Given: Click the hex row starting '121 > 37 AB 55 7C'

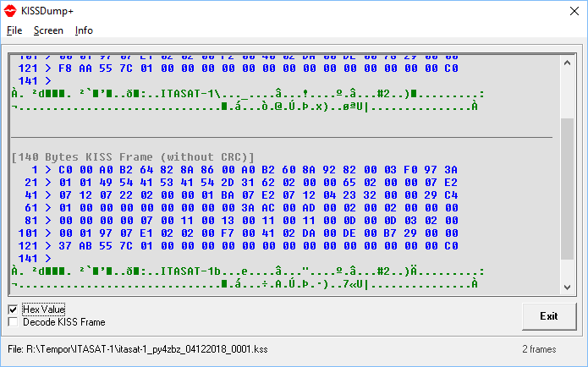Looking at the screenshot, I should tap(238, 246).
